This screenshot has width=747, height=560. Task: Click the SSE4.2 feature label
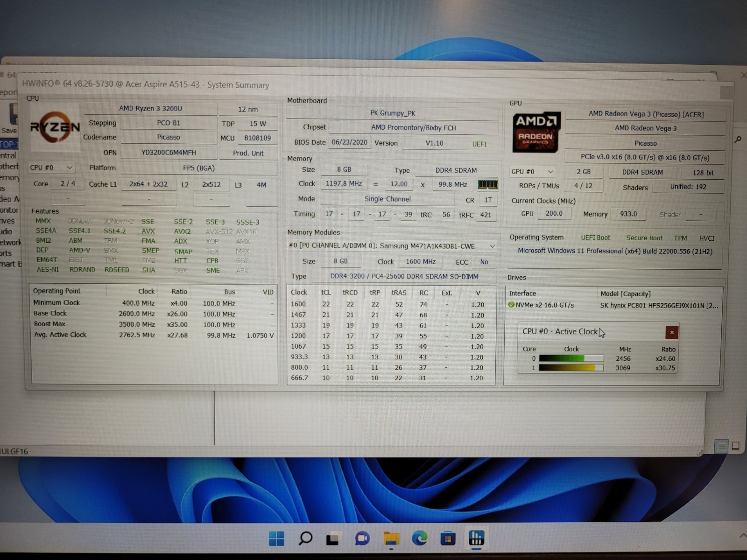115,231
